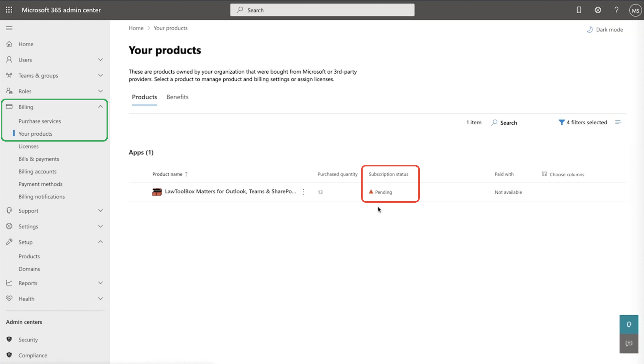Open Billing notifications

coord(41,197)
